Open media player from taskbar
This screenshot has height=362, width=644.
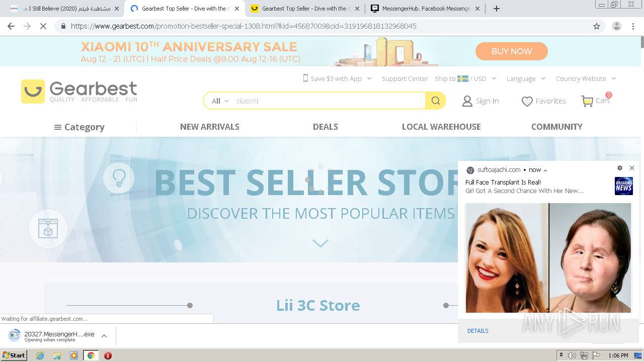[x=74, y=355]
